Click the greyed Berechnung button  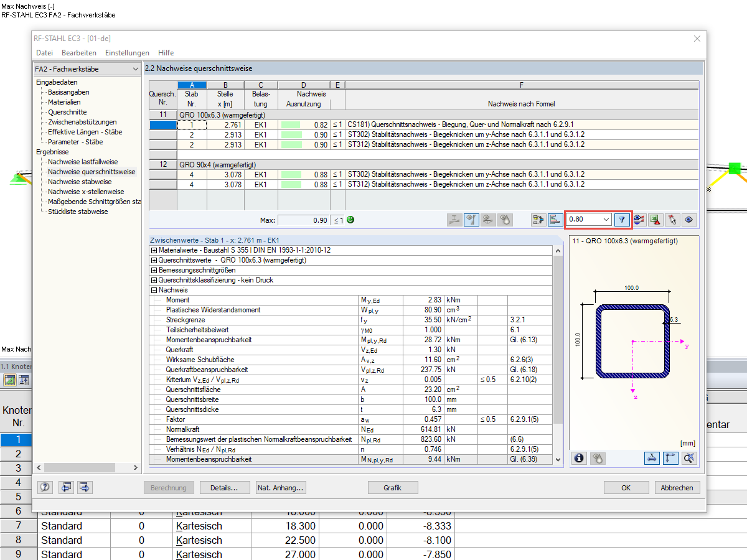click(169, 488)
